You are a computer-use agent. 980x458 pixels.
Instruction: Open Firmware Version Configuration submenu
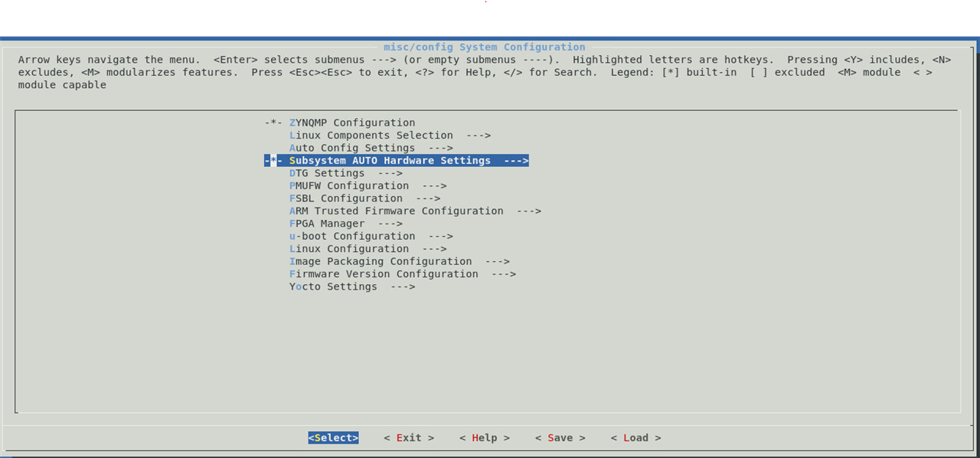point(403,274)
